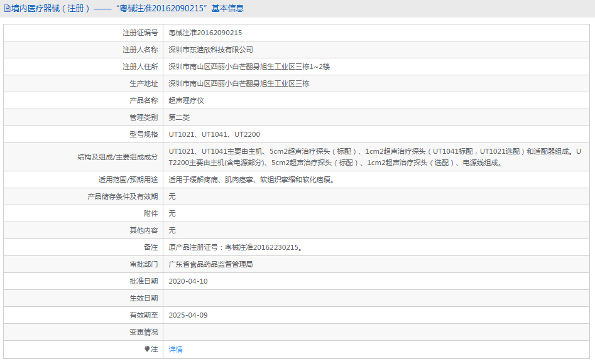Click the bulb icon next to 注

(x=147, y=349)
